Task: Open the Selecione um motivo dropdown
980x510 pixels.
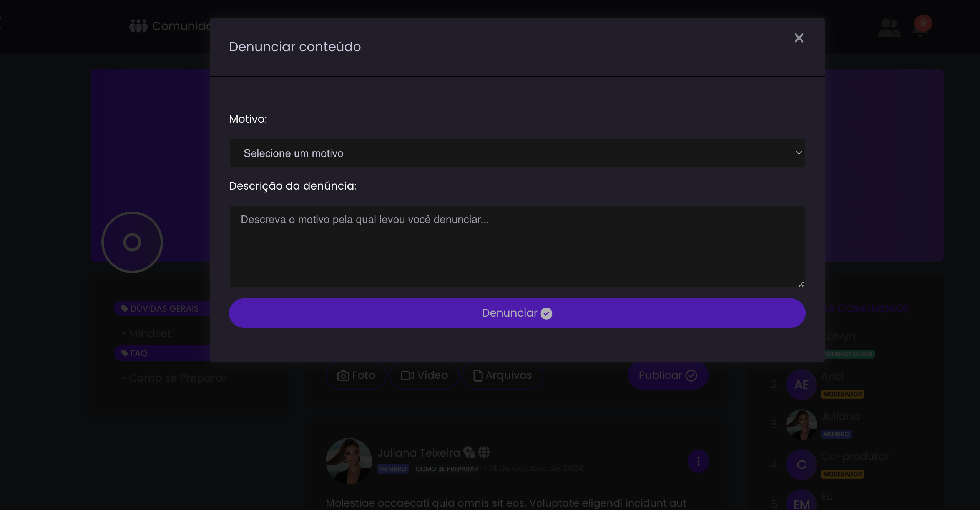Action: click(517, 153)
